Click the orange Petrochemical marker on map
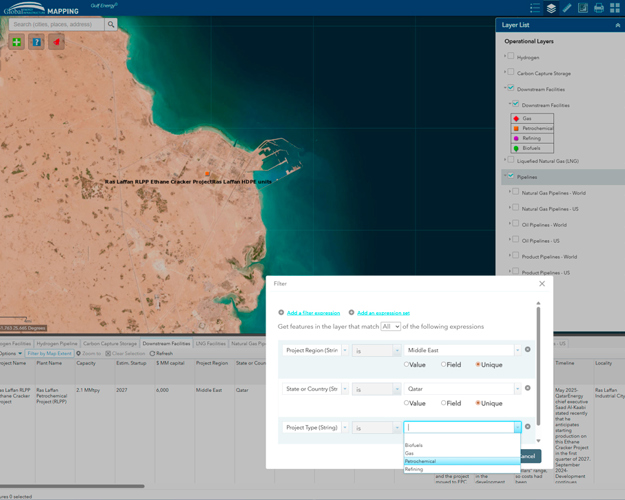 pos(207,173)
